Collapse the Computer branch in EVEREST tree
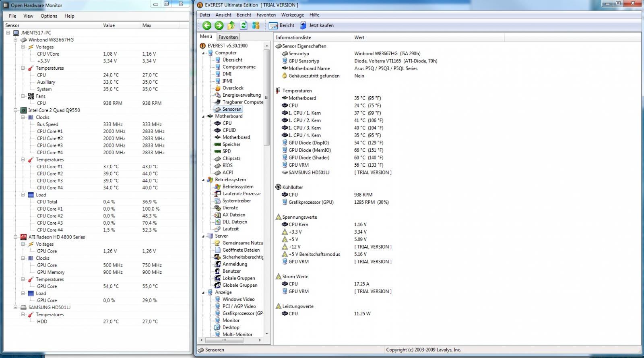 [203, 53]
